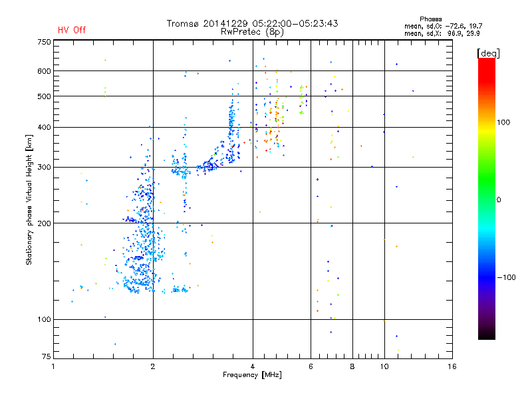Screen dimensions: 532x399
Task: Click the colorbar tick label '-100'
Action: coord(506,277)
